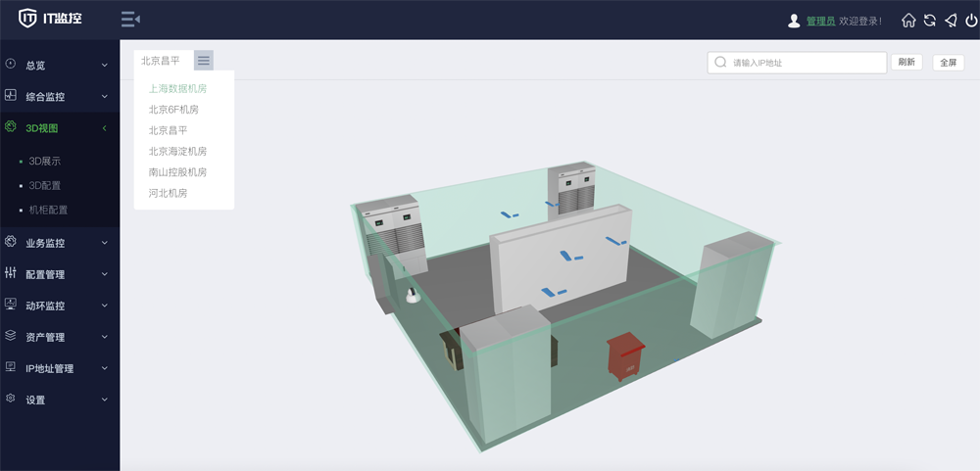Click the current room name 北京昌平 box

point(164,61)
